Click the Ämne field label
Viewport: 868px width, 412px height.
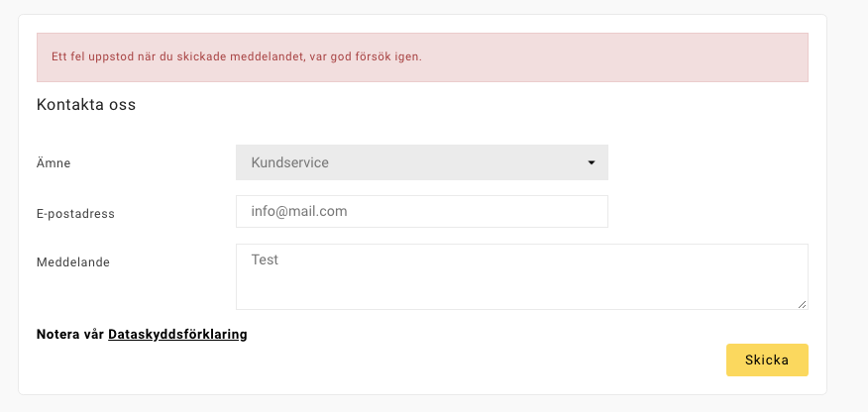click(x=54, y=163)
